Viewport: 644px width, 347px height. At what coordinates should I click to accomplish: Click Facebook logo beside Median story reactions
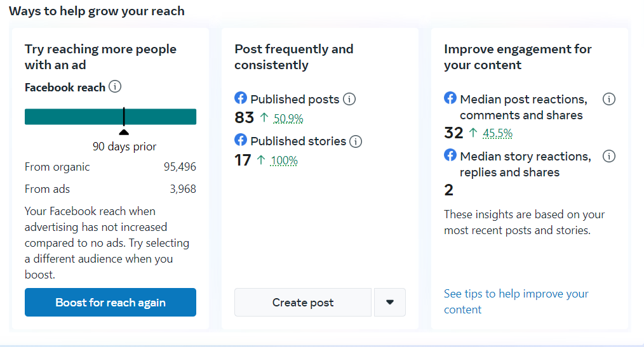pyautogui.click(x=450, y=155)
